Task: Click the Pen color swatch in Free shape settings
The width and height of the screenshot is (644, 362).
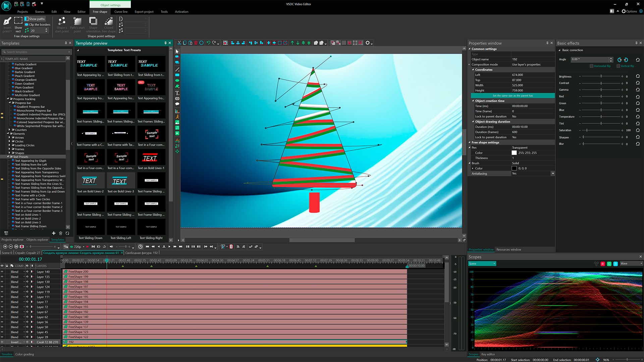Action: pyautogui.click(x=514, y=153)
